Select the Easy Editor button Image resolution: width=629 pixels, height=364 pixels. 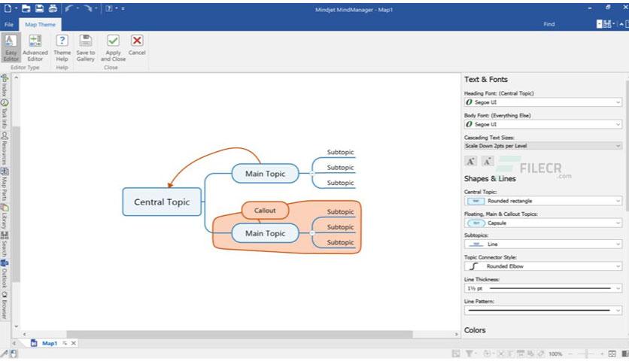(x=11, y=47)
